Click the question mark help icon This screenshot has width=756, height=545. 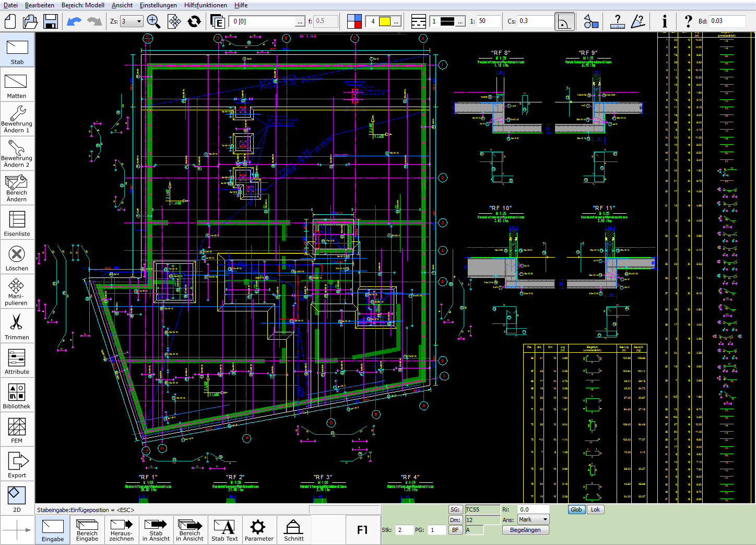[688, 21]
